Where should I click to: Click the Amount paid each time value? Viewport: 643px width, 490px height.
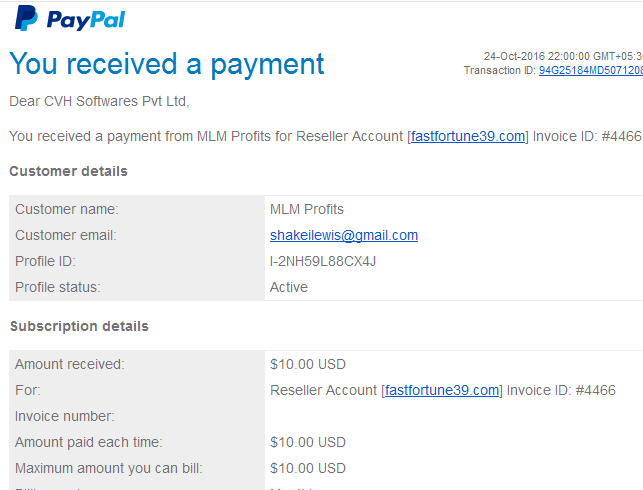pyautogui.click(x=308, y=442)
